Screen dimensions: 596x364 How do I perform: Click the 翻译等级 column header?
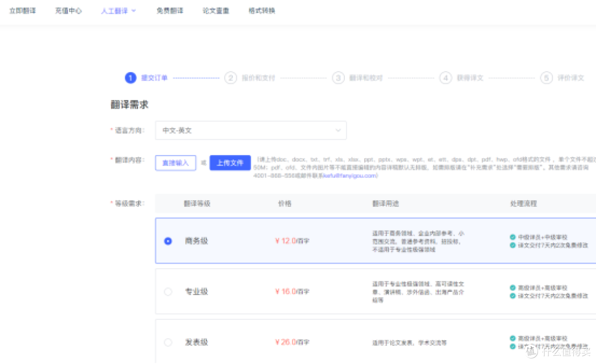tap(197, 204)
